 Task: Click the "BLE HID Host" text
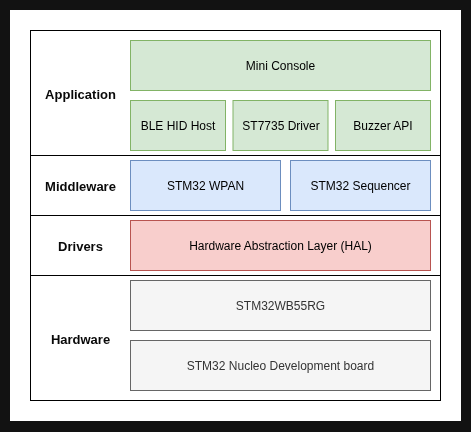178,126
